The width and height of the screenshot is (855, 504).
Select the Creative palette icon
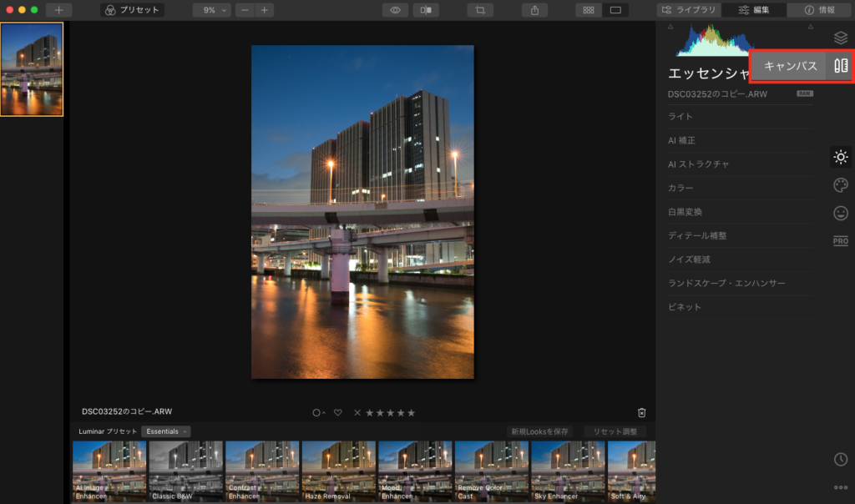[x=840, y=185]
